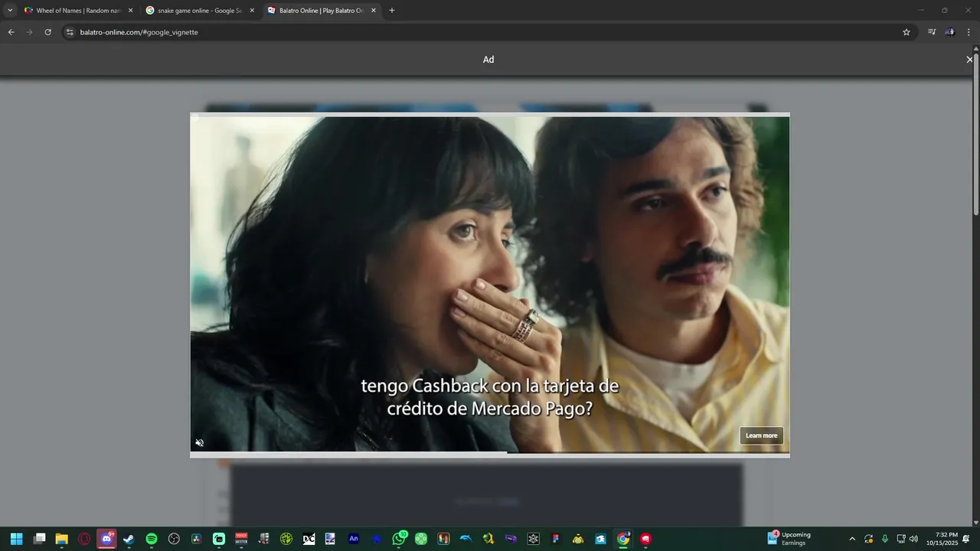The width and height of the screenshot is (980, 551).
Task: Open Discord from the taskbar
Action: pyautogui.click(x=106, y=539)
